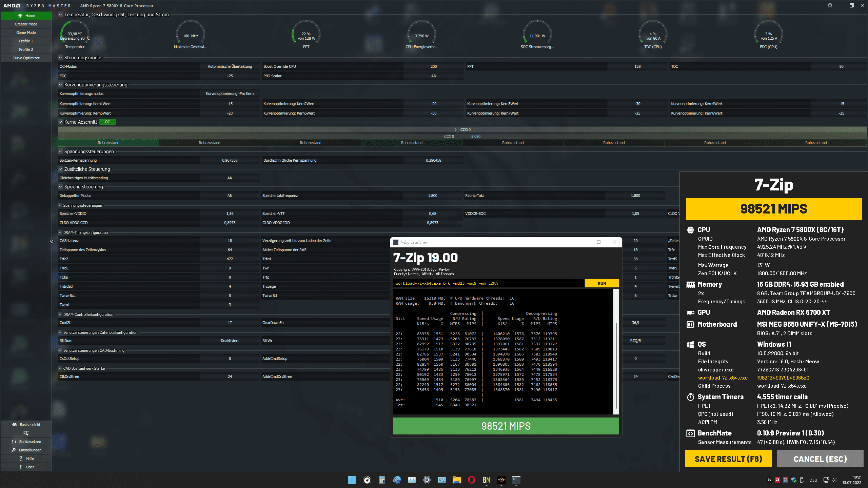868x488 pixels.
Task: Collapse Temperatur, Geschwindigkeit, Leistung section
Action: coord(60,15)
